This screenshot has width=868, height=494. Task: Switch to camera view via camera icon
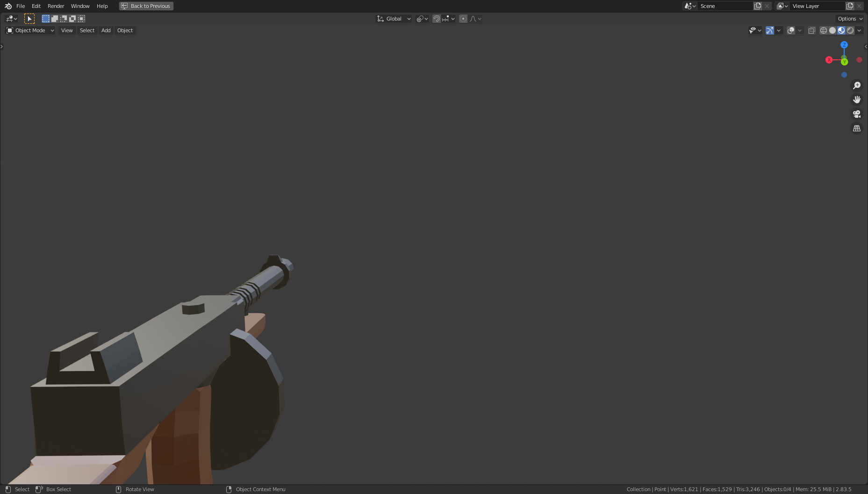[857, 114]
